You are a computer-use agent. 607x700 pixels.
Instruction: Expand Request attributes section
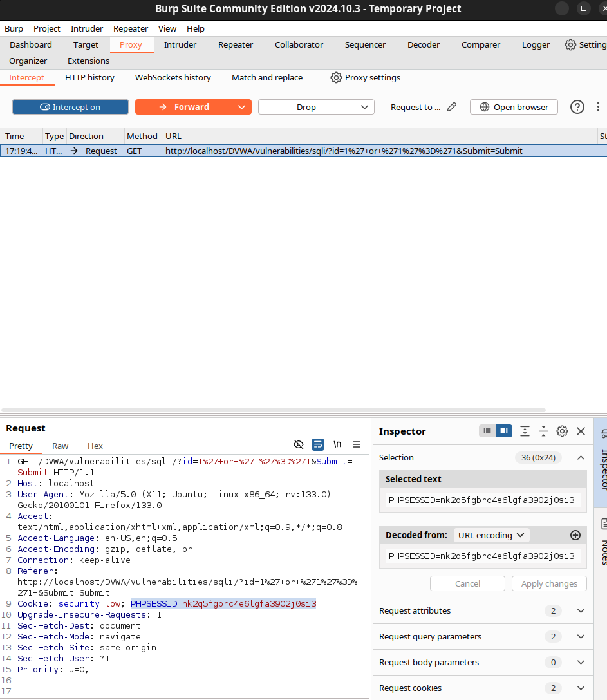[x=483, y=610]
